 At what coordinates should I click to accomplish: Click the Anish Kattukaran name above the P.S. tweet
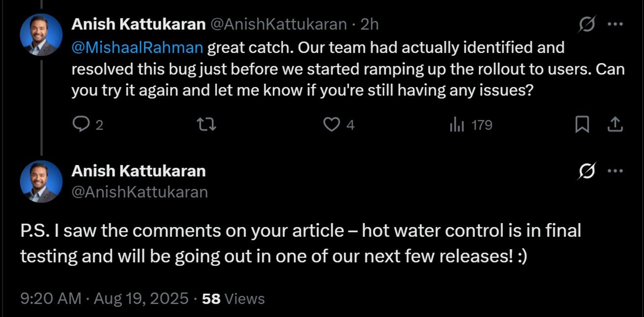(x=138, y=171)
